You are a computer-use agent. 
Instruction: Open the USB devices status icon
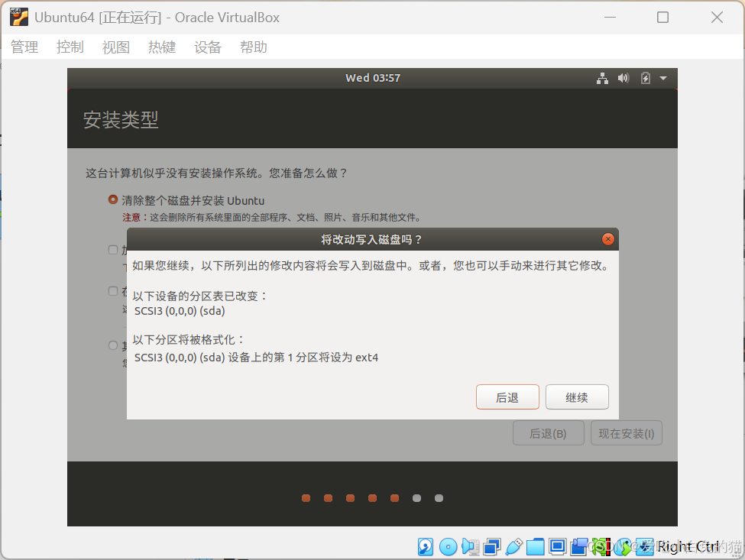513,547
